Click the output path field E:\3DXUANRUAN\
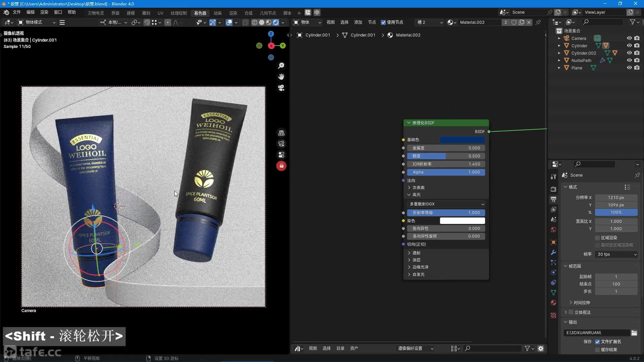644x362 pixels. [596, 333]
